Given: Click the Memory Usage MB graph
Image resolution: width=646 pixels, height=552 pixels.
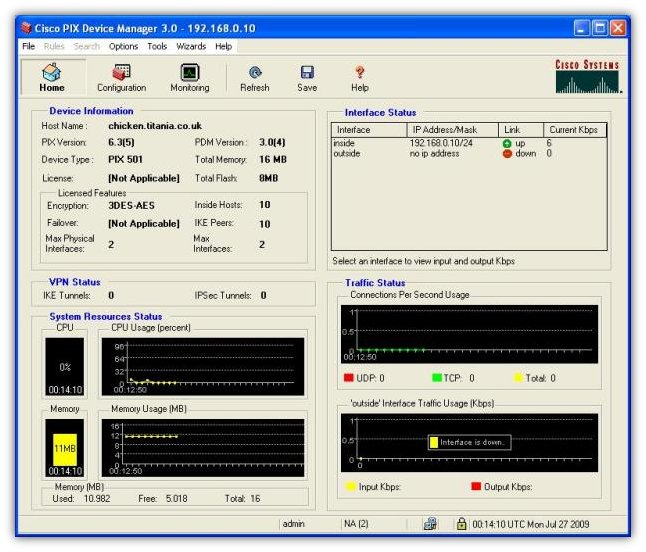Looking at the screenshot, I should coord(203,448).
